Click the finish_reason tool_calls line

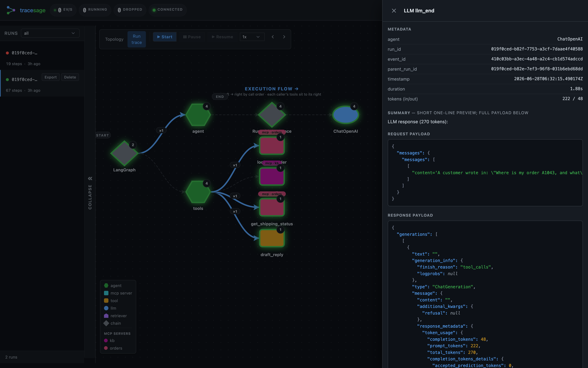pyautogui.click(x=455, y=267)
